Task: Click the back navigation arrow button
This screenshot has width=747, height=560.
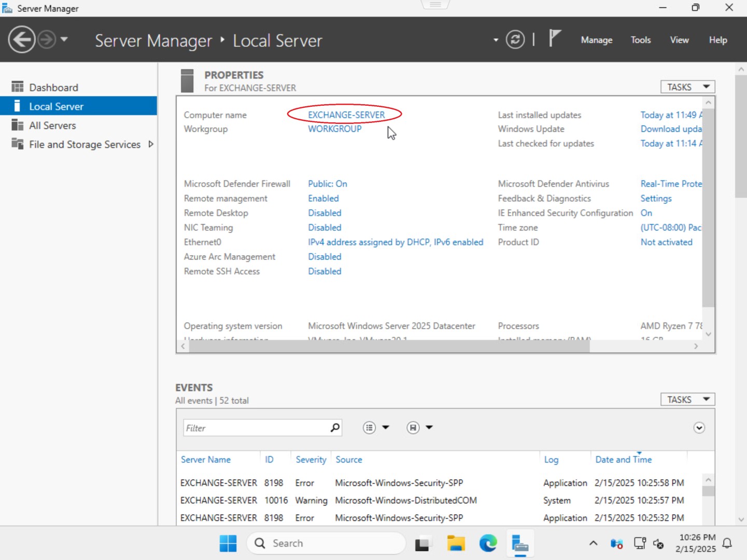Action: [22, 39]
